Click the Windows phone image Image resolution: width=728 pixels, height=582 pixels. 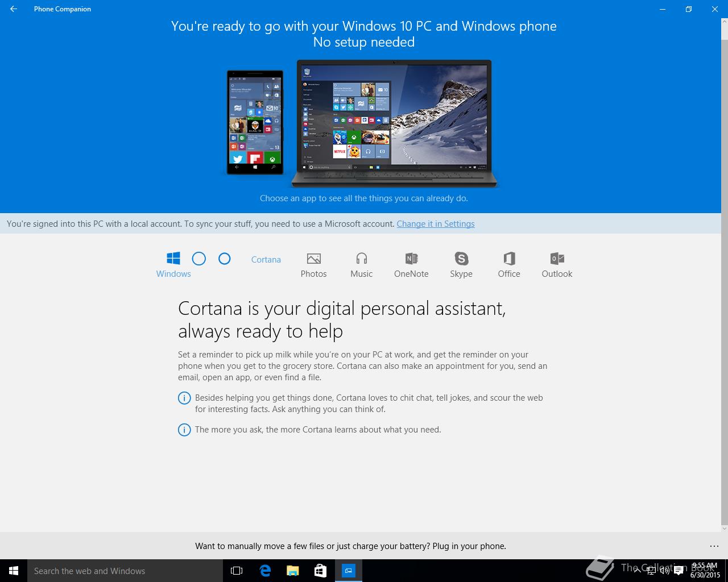click(255, 122)
